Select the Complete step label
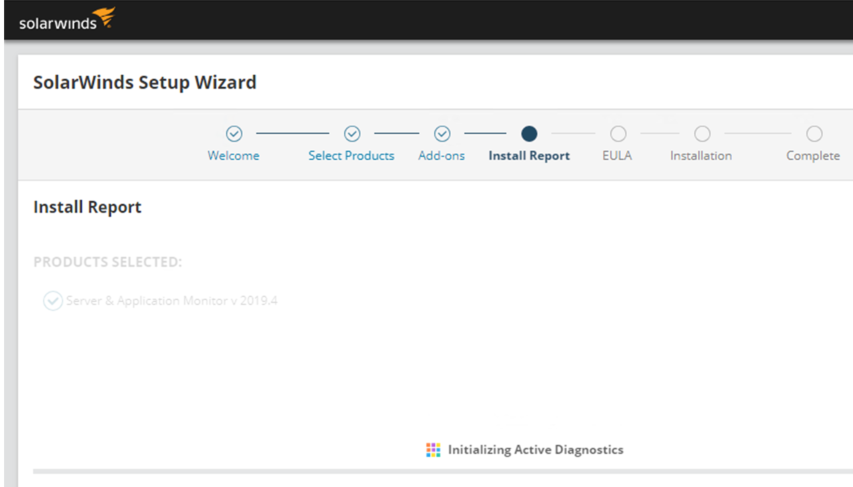Image resolution: width=853 pixels, height=487 pixels. pyautogui.click(x=813, y=156)
